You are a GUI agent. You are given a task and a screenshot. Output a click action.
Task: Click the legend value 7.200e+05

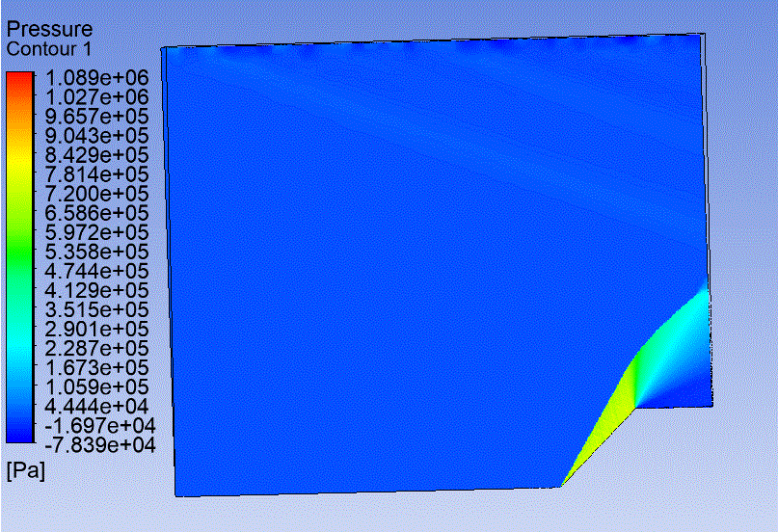[96, 194]
